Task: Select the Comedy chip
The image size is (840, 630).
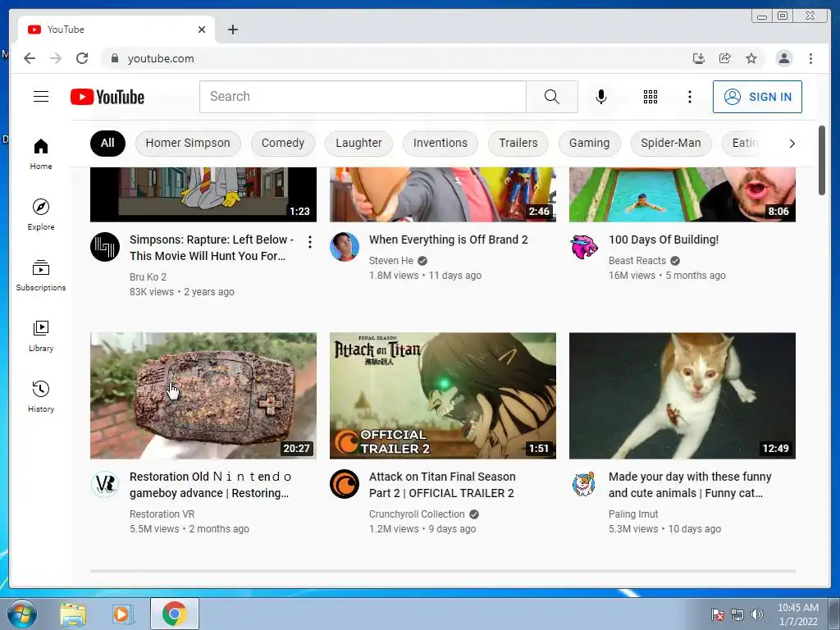Action: tap(283, 143)
